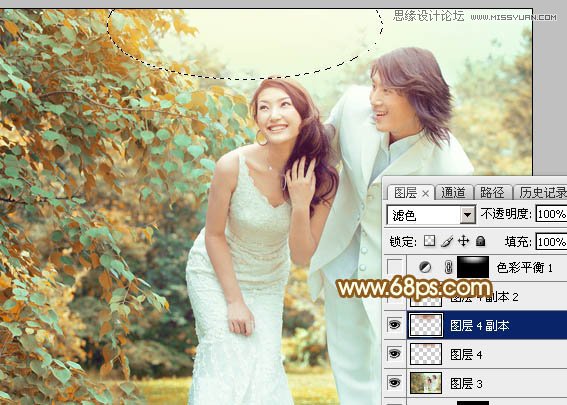Hide the 图层 3 layer eye
The width and height of the screenshot is (567, 405).
[x=395, y=382]
